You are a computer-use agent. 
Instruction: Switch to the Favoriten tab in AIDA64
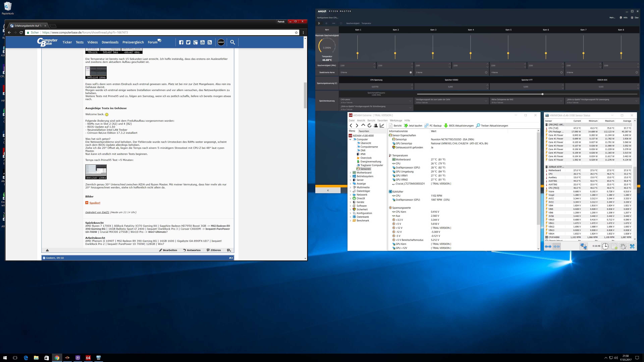(363, 131)
